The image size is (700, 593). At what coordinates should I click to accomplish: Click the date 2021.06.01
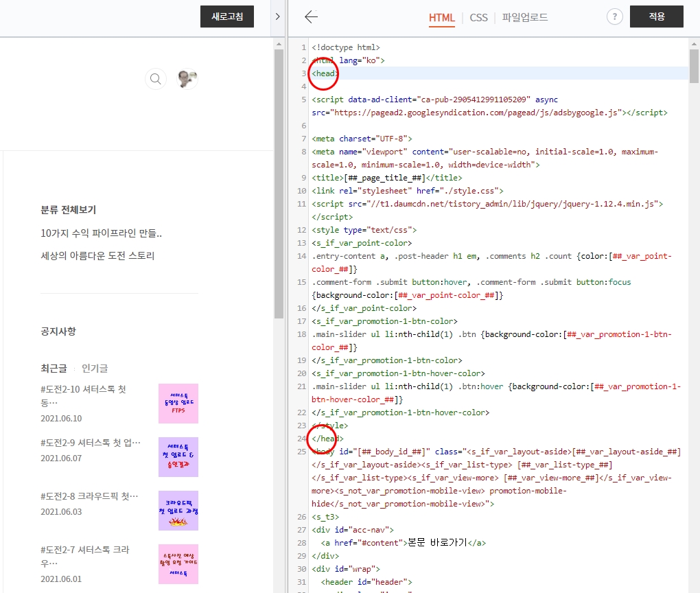click(x=61, y=579)
